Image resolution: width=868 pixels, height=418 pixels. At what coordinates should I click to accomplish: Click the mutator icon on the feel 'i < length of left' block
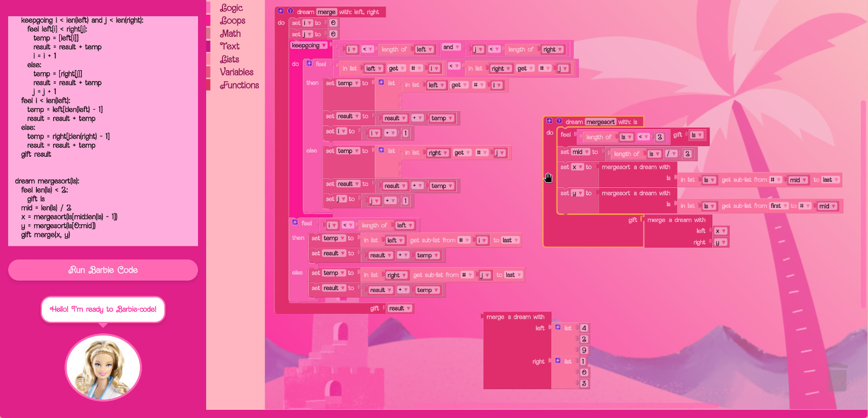click(295, 223)
